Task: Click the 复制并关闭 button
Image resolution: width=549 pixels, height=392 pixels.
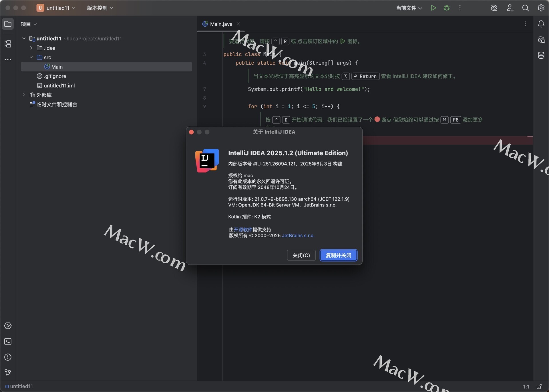Action: [x=339, y=255]
